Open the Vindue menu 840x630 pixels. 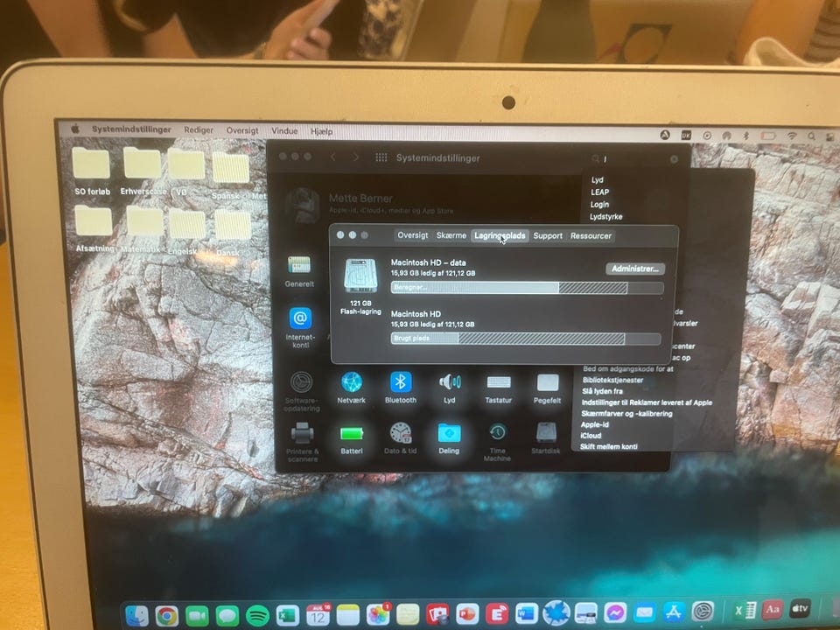click(284, 130)
